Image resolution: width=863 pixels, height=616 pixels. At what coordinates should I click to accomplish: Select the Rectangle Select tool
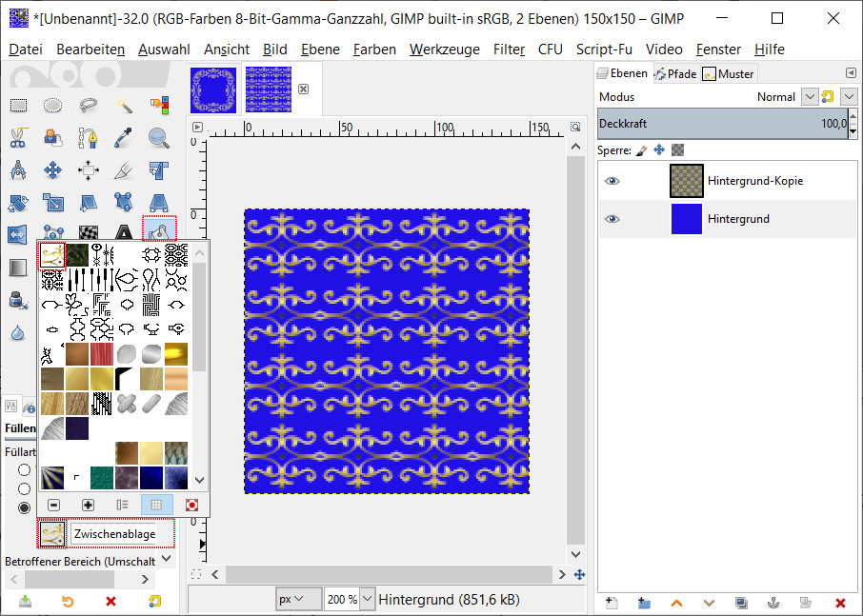[x=18, y=105]
